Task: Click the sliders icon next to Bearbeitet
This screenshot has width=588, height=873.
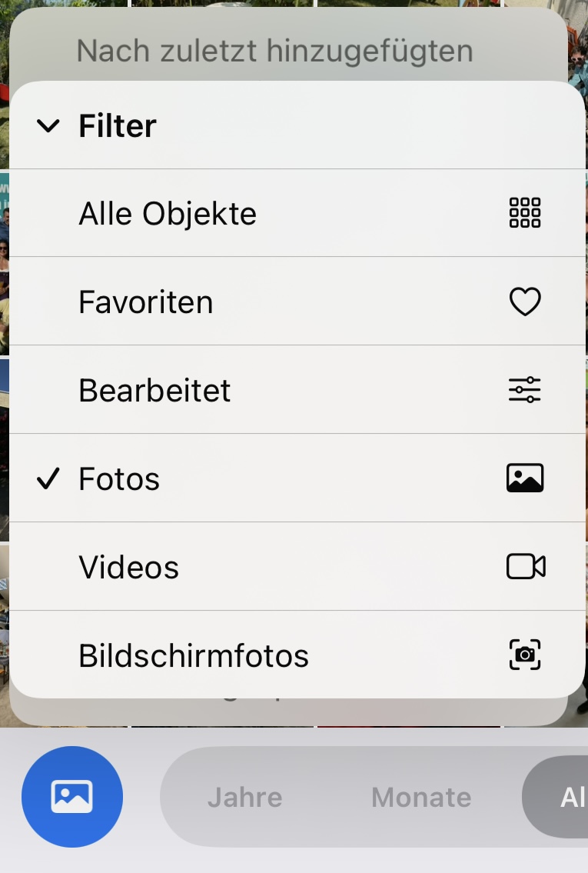Action: tap(525, 390)
